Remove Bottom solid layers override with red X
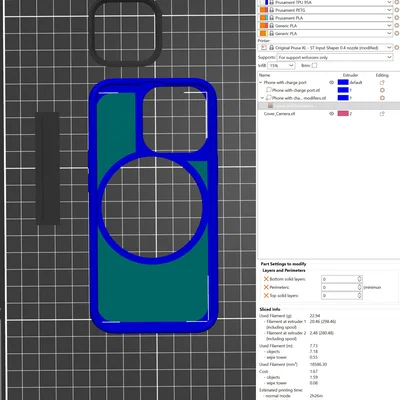This screenshot has width=400, height=400. pos(266,279)
